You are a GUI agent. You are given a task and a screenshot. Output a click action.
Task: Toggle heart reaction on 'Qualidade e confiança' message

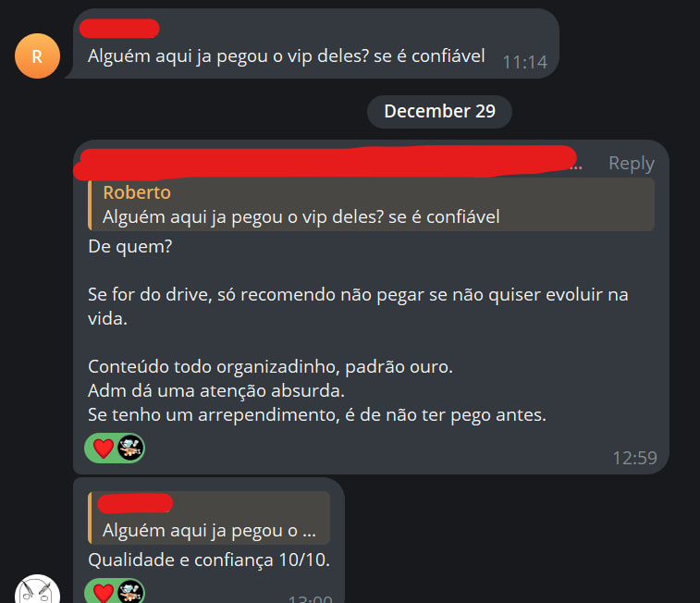[104, 593]
